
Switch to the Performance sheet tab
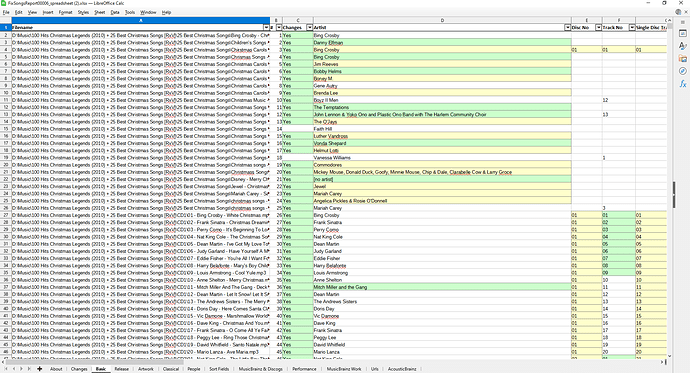(304, 369)
